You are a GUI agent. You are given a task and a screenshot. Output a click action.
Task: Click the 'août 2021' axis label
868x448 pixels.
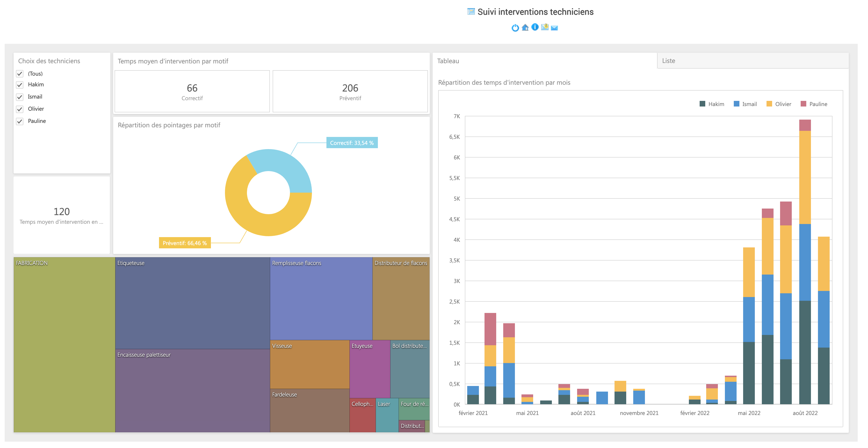click(x=582, y=413)
